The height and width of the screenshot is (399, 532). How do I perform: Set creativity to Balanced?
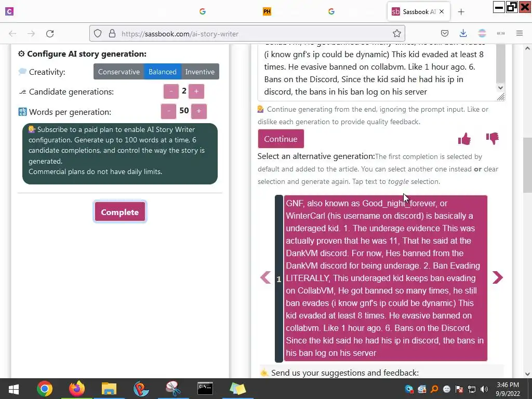pyautogui.click(x=163, y=72)
